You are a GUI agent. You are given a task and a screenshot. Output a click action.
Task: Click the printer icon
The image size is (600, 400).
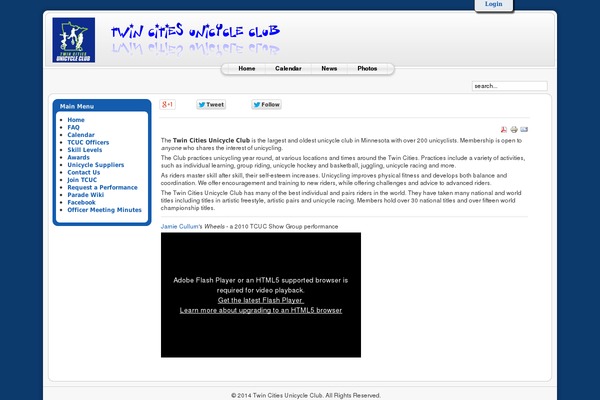(514, 129)
